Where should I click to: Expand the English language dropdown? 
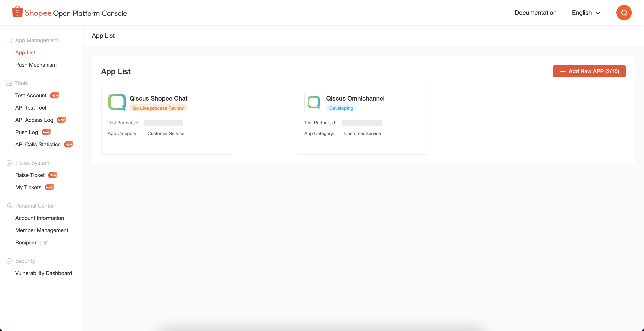pos(586,13)
